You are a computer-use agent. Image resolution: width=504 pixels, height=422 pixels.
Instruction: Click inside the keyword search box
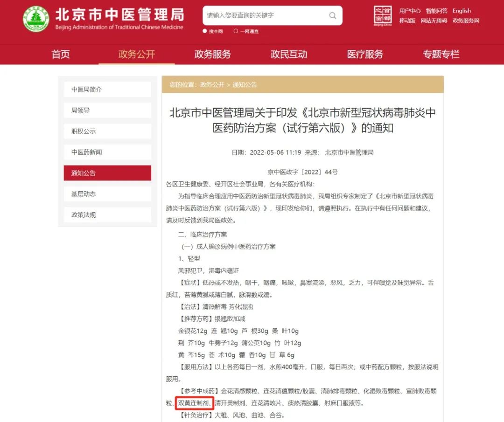(266, 15)
